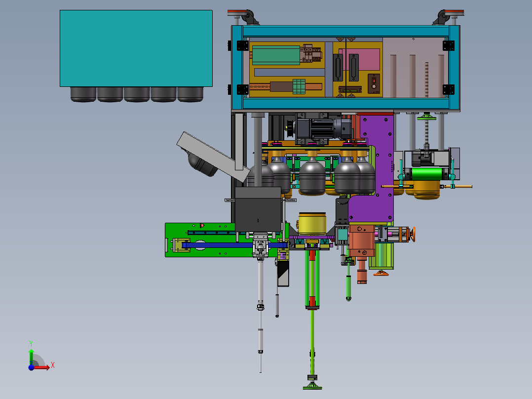This screenshot has width=532, height=399.
Task: Select the green leveling foot at the bottom
Action: [312, 386]
